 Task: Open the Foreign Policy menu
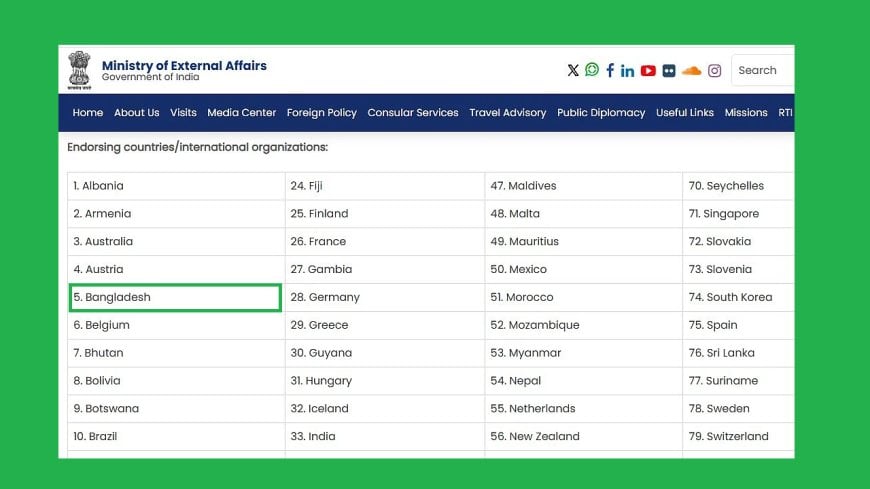pyautogui.click(x=321, y=113)
